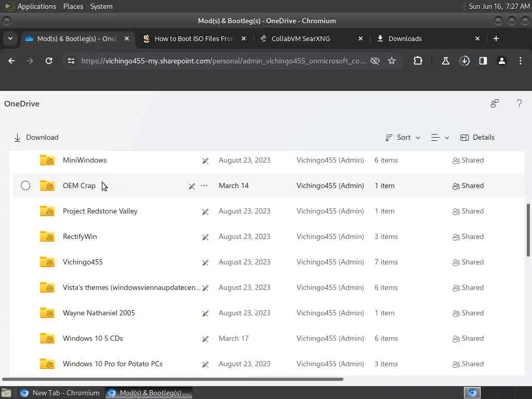
Task: Click the address bar URL
Action: [224, 61]
